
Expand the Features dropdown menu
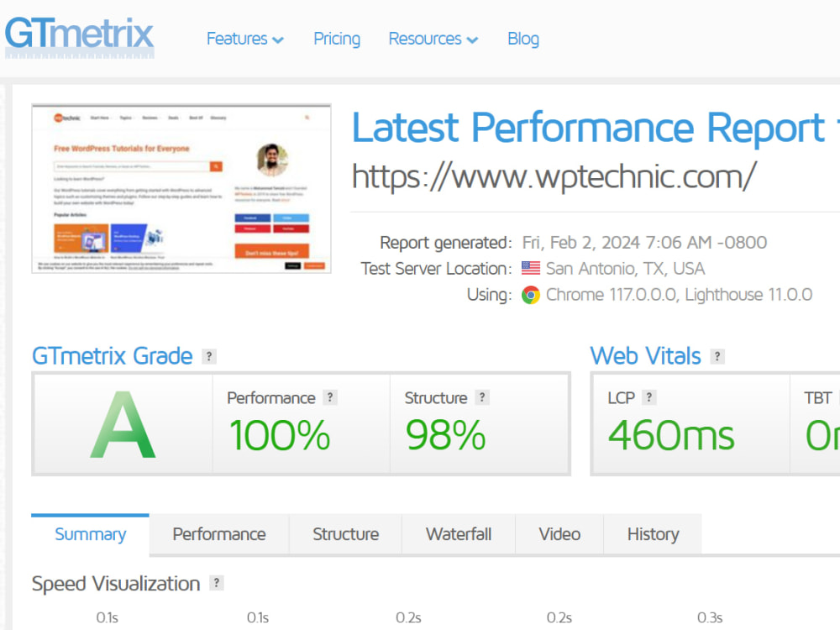pyautogui.click(x=244, y=39)
